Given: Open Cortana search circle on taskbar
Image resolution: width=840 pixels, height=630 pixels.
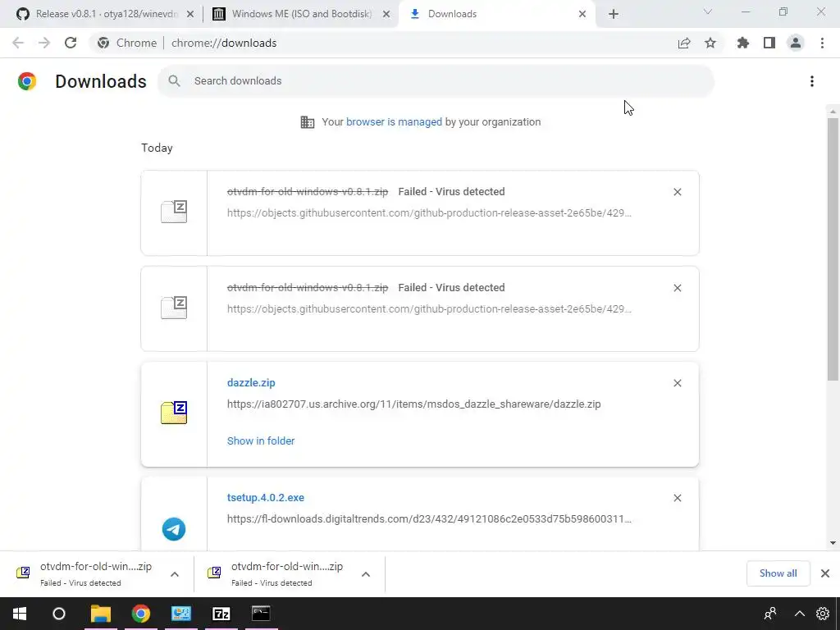Looking at the screenshot, I should [x=59, y=614].
